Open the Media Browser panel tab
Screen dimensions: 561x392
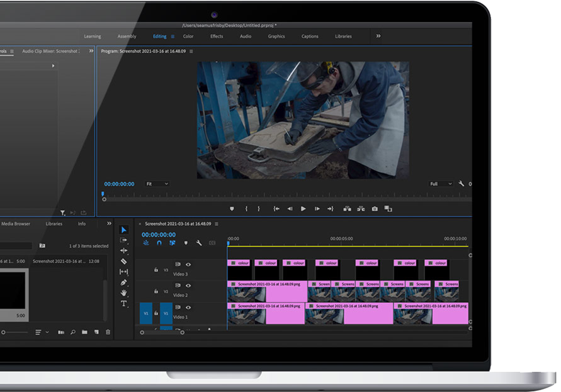pos(15,223)
